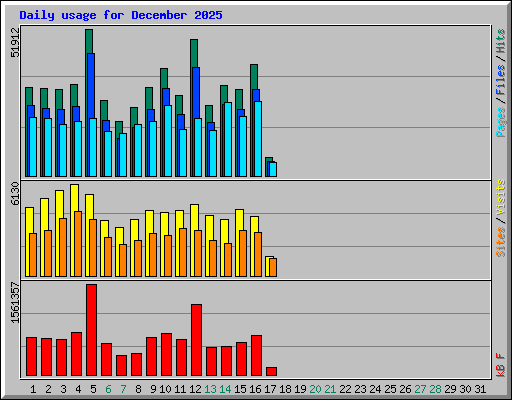The width and height of the screenshot is (512, 400).
Task: Click the day 5 axis label
Action: click(x=93, y=389)
